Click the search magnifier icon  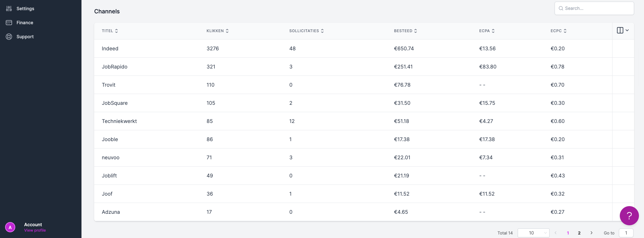(x=561, y=8)
